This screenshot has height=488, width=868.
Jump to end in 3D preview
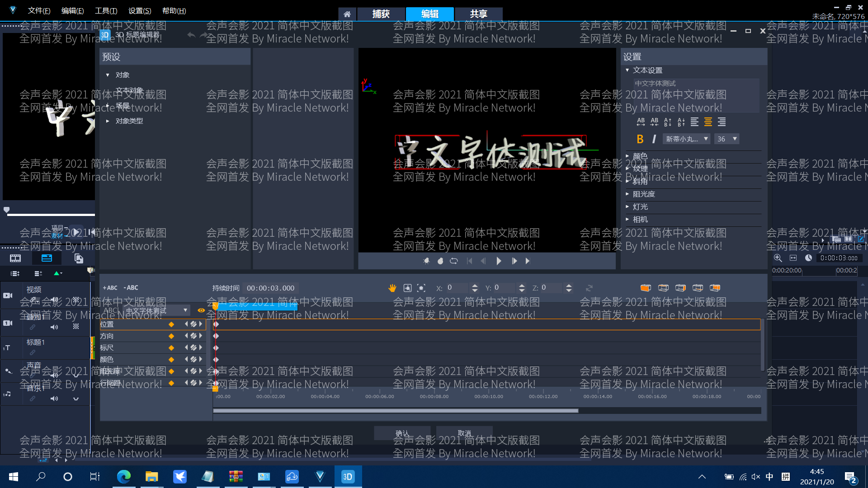click(528, 261)
